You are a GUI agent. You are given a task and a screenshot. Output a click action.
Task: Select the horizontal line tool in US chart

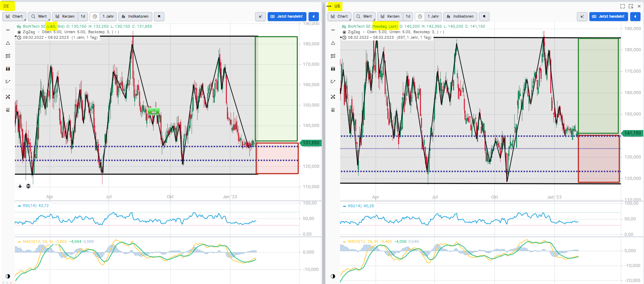tap(333, 30)
